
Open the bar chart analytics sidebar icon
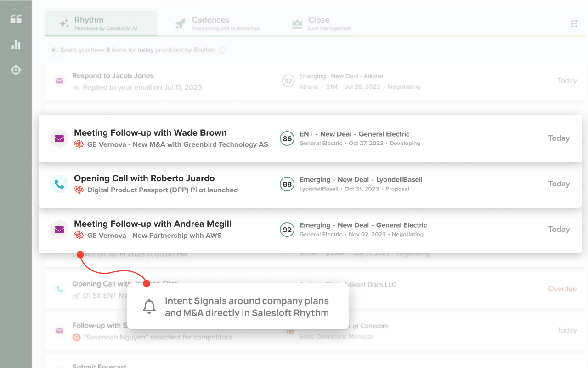coord(16,45)
